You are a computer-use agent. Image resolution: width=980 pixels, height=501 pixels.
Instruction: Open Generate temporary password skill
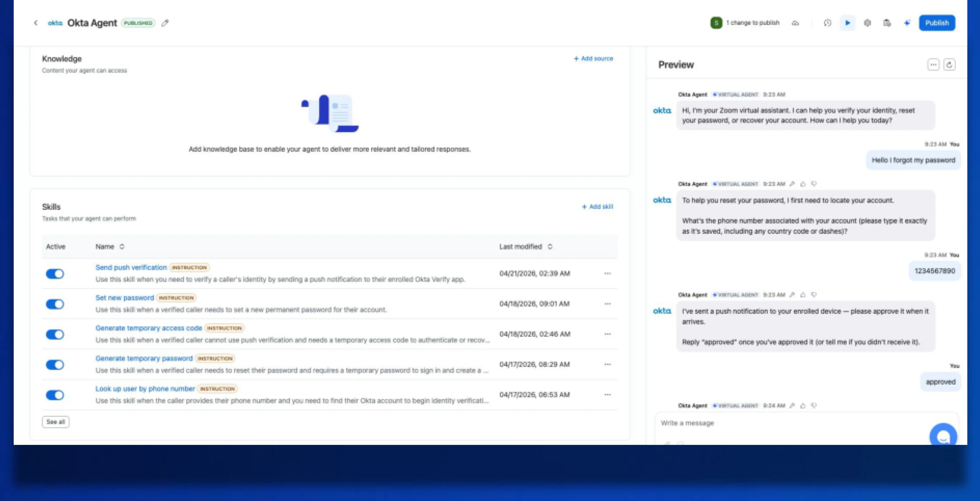pos(144,358)
